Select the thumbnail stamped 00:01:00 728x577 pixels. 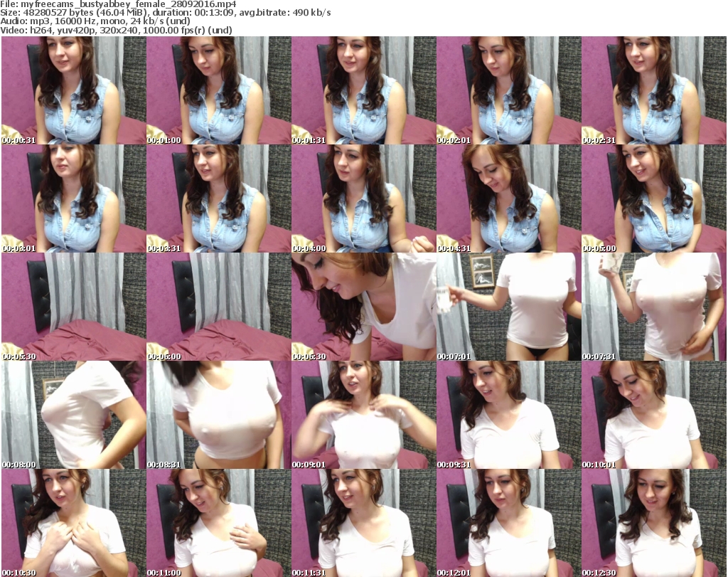pyautogui.click(x=219, y=90)
